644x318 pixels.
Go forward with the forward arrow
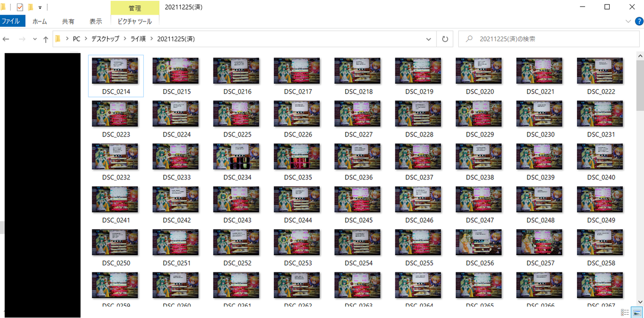click(22, 39)
